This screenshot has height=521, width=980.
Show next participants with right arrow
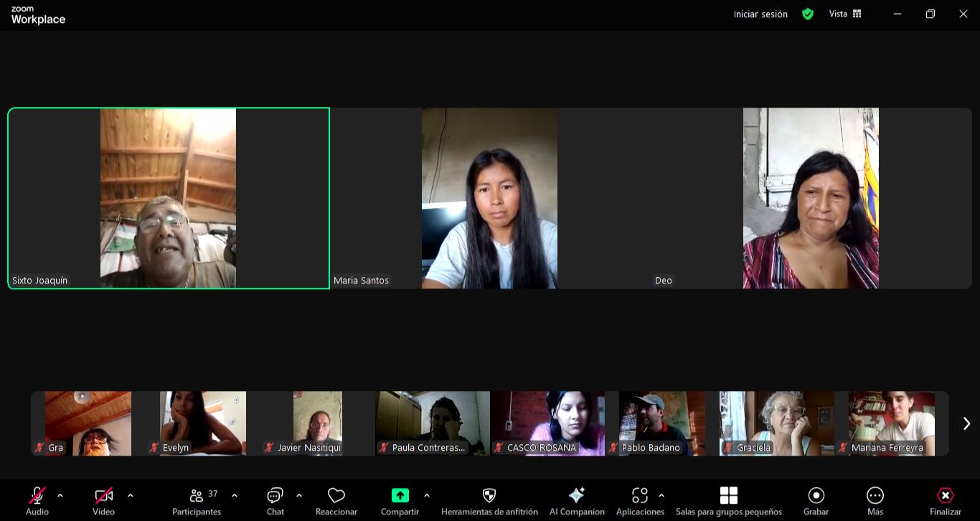click(966, 423)
